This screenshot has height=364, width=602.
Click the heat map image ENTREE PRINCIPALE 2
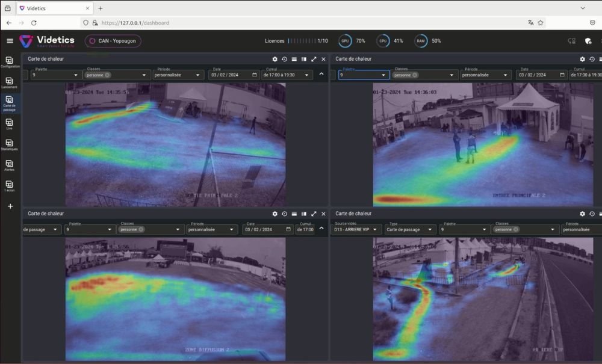[483, 145]
